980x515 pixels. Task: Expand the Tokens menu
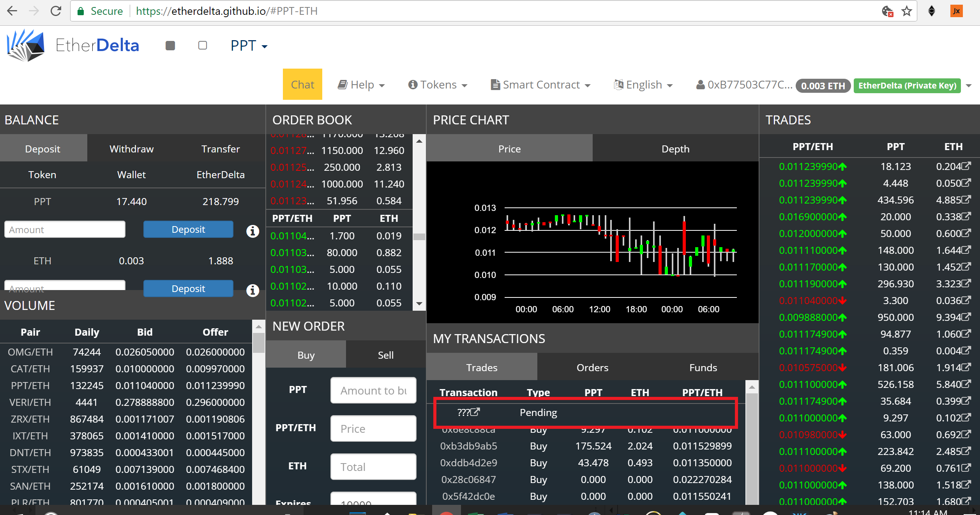pyautogui.click(x=438, y=85)
